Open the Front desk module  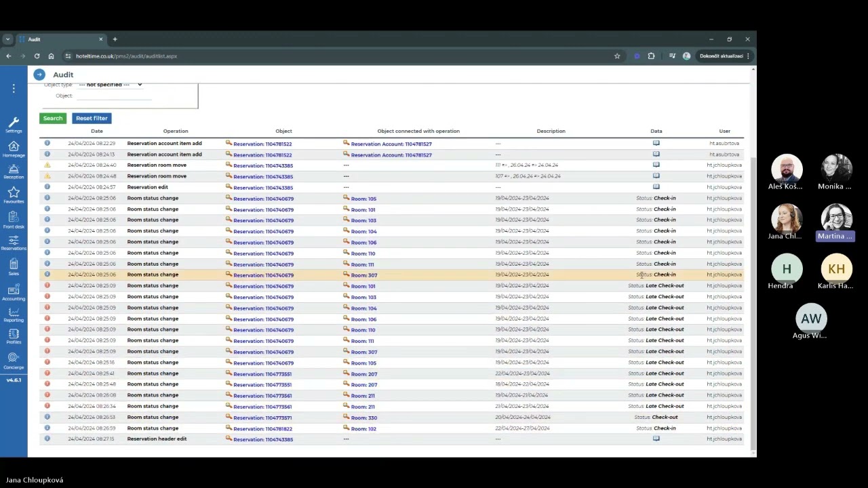[x=14, y=220]
